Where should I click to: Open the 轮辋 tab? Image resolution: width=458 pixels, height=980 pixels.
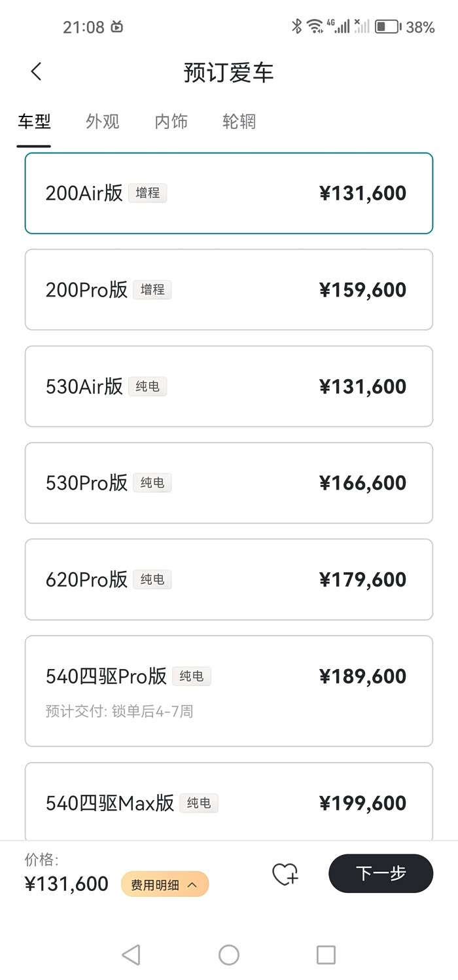click(239, 122)
